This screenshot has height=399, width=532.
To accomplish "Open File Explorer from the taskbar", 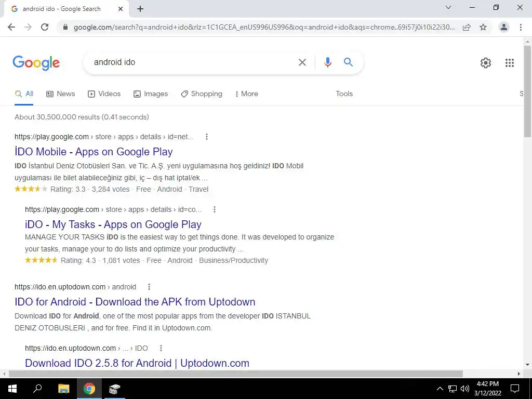I will click(63, 389).
